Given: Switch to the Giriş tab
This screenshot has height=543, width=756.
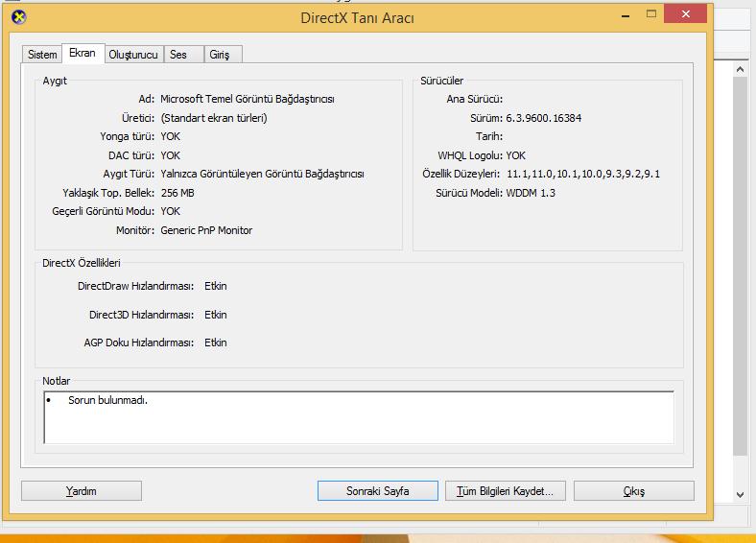Looking at the screenshot, I should pos(220,55).
